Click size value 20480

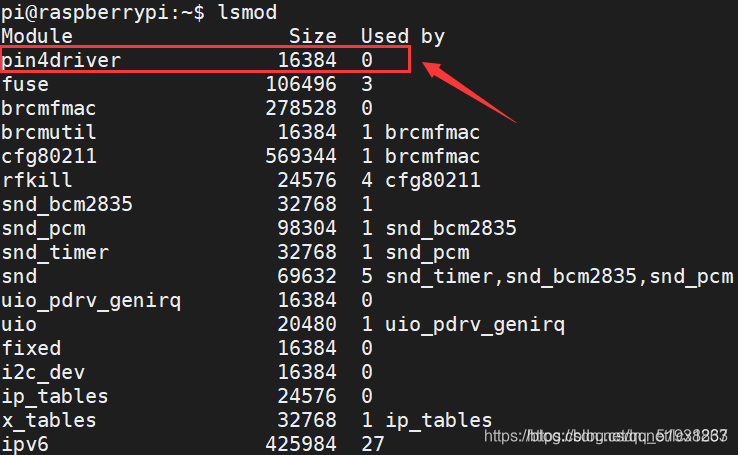coord(307,324)
